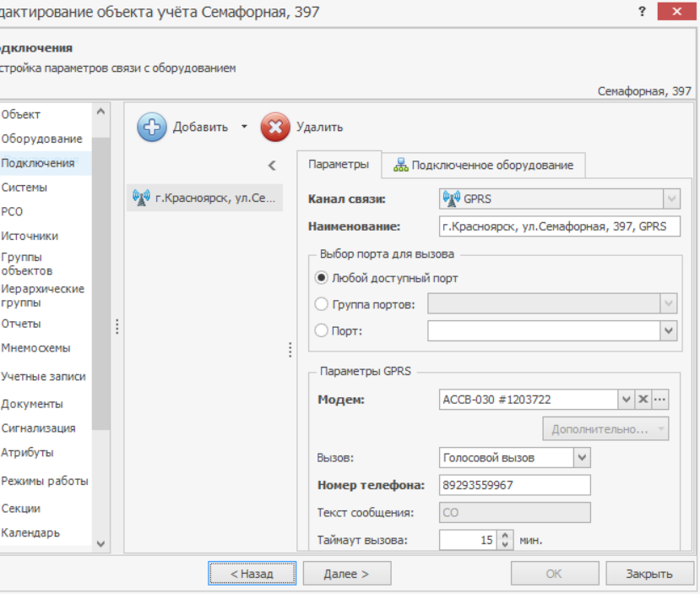Open the Connected equipment tab
This screenshot has width=700, height=594.
[483, 165]
